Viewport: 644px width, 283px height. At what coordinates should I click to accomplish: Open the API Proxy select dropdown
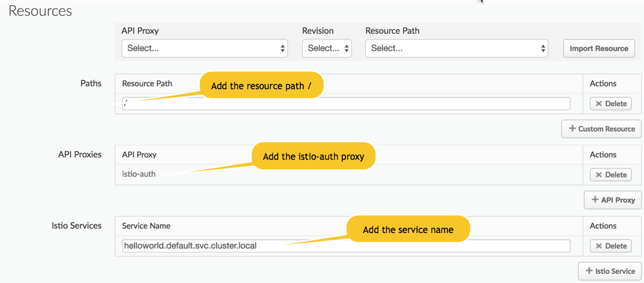204,49
